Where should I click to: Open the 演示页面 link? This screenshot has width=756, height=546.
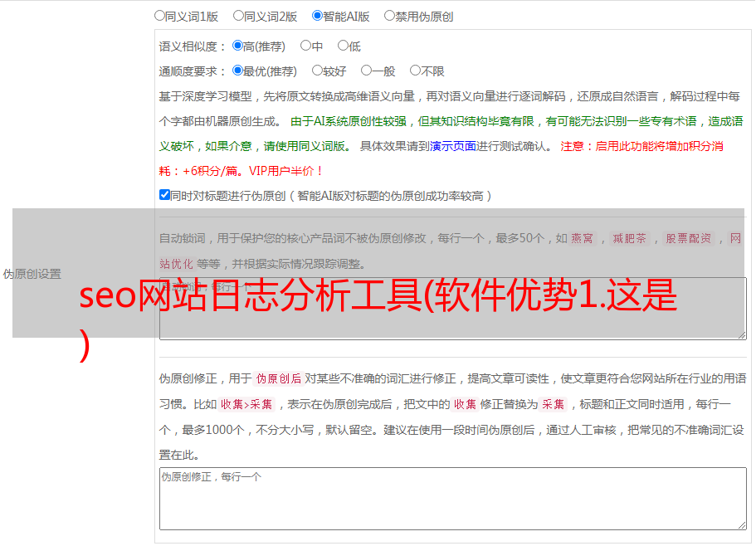[453, 146]
